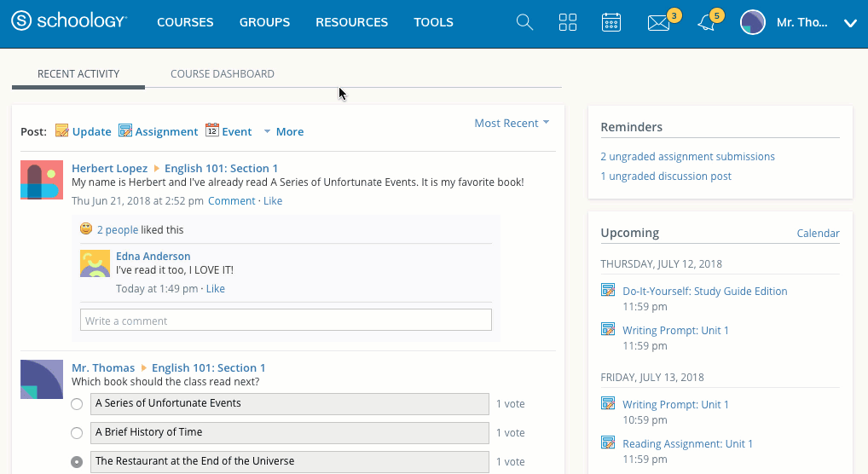The width and height of the screenshot is (868, 474).
Task: Open the messages envelope icon
Action: [658, 24]
